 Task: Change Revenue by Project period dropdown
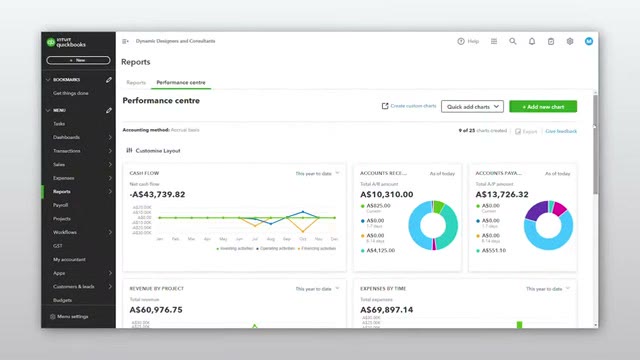click(317, 289)
